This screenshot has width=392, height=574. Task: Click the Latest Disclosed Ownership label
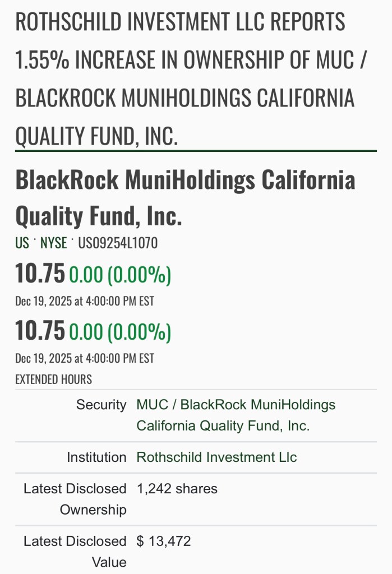[75, 499]
